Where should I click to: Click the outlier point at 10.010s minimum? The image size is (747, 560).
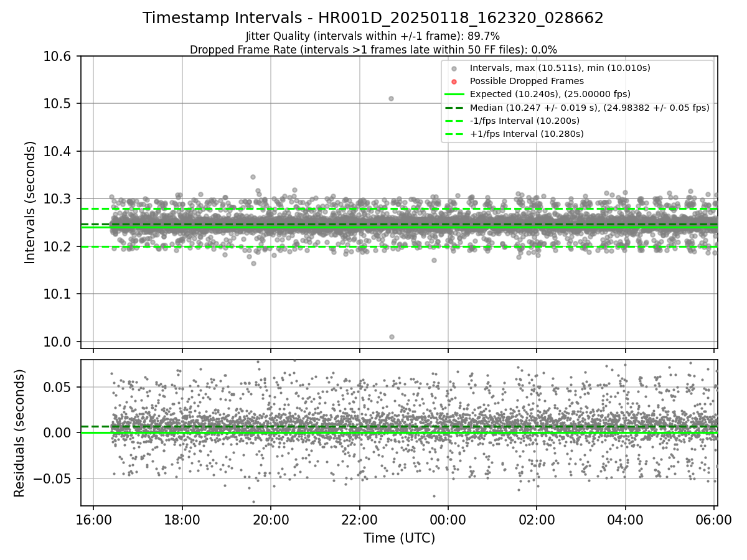point(392,337)
